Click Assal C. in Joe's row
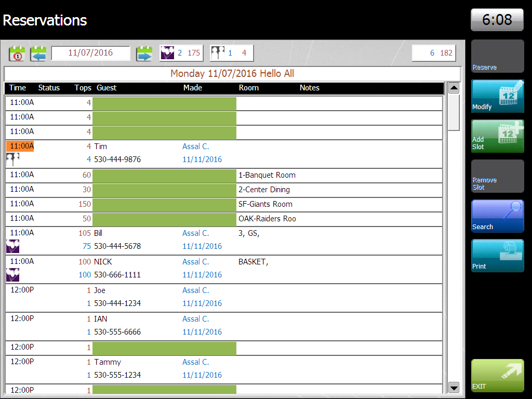Screen dimensions: 532x399 coord(196,290)
